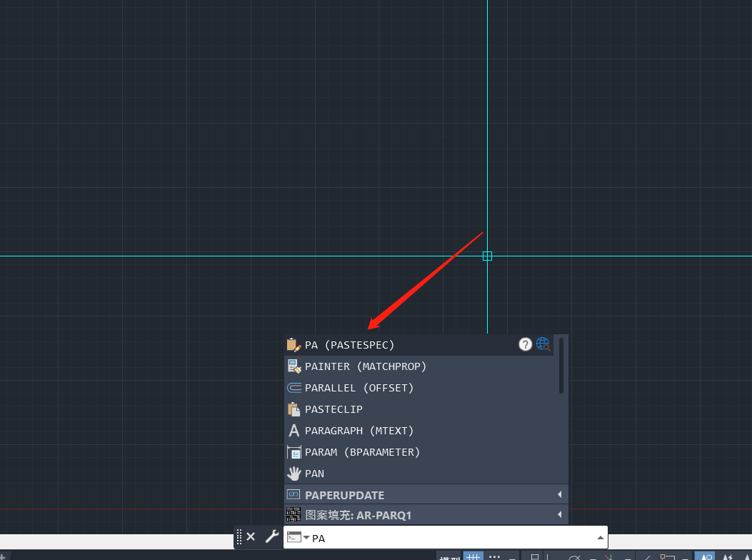Expand the AR-PARQ1 hatch category arrow
The height and width of the screenshot is (560, 752).
click(x=559, y=514)
